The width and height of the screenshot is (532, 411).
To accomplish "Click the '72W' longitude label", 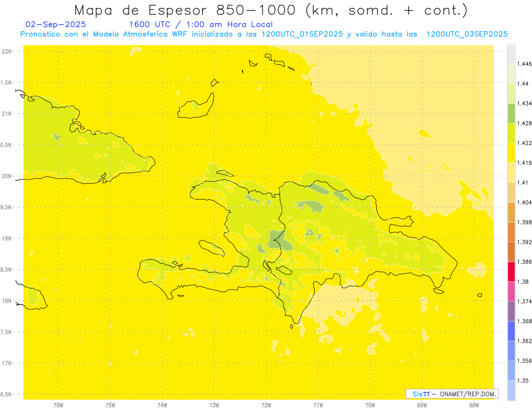I will coord(266,405).
